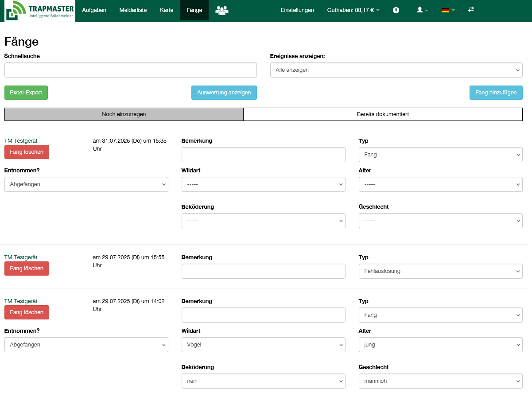Expand Alter dropdown set to jung

point(440,345)
